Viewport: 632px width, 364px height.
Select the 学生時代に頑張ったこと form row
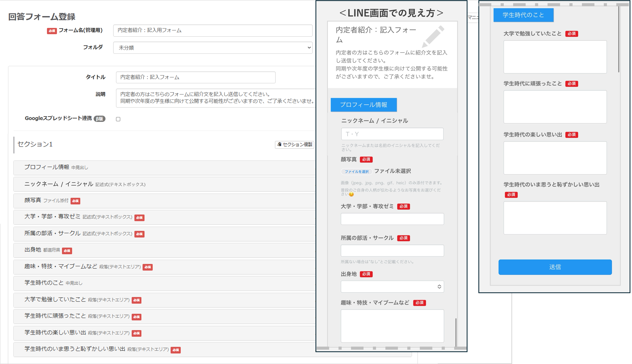[x=164, y=316]
